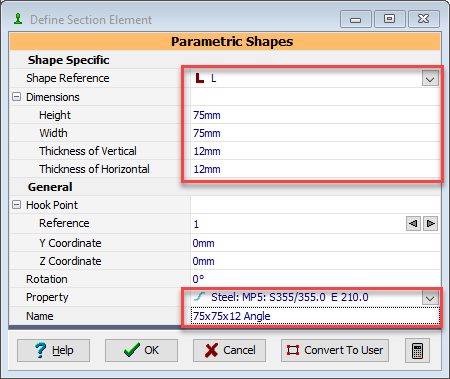Confirm with the OK button

141,350
